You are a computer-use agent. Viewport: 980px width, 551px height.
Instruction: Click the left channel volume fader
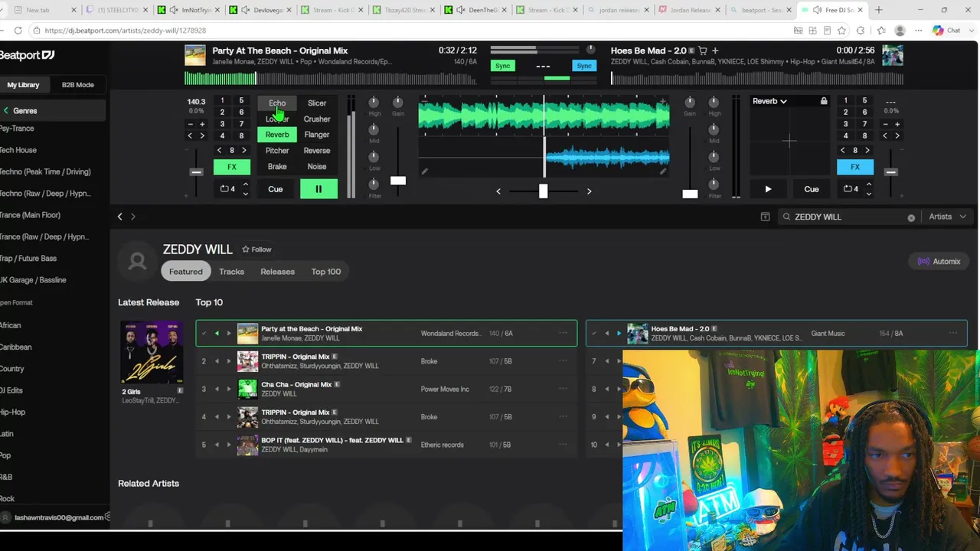coord(398,181)
